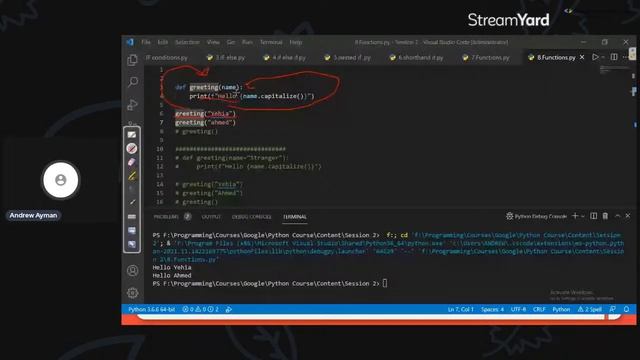Split the editor right
The width and height of the screenshot is (640, 360).
tap(614, 57)
